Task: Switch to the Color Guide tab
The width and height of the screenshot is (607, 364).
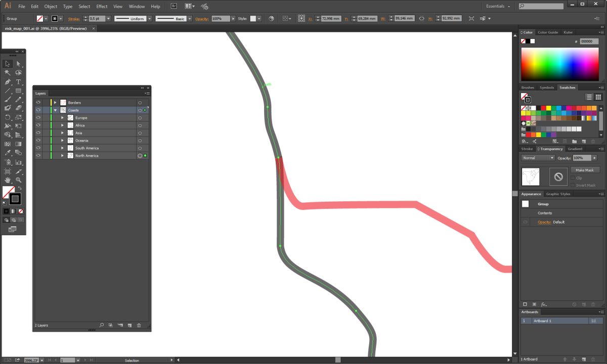Action: (548, 32)
